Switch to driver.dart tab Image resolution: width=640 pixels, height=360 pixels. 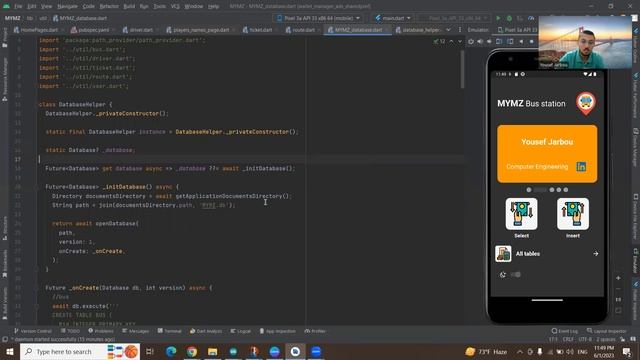140,30
